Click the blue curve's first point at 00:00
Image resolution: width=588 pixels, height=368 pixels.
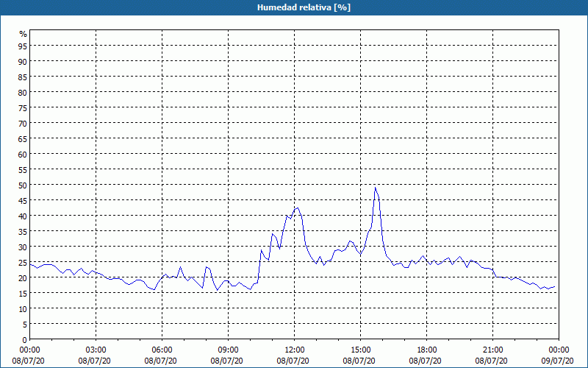pos(30,265)
